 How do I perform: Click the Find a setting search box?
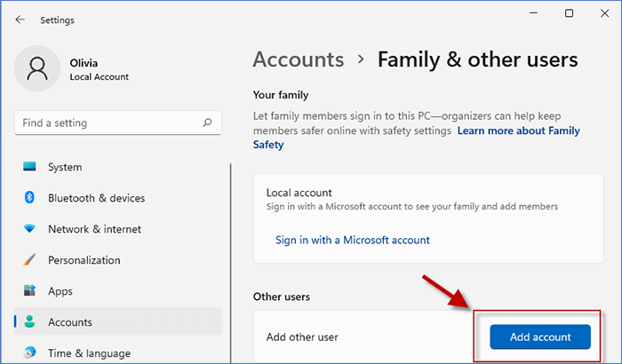(107, 123)
